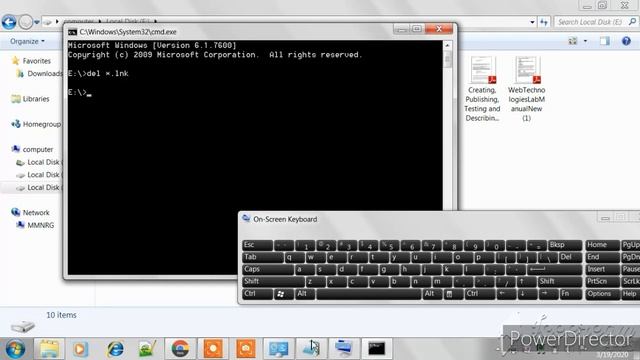The width and height of the screenshot is (640, 360).
Task: Select Network in navigation pane
Action: coord(31,213)
